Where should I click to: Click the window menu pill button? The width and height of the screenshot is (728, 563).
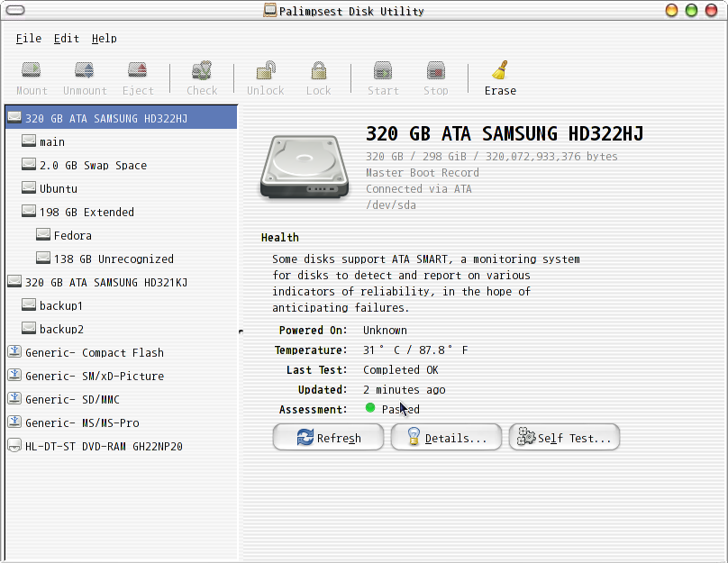(x=15, y=10)
